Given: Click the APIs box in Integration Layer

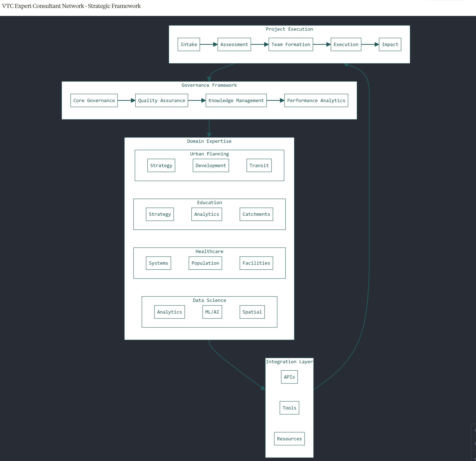Looking at the screenshot, I should tap(289, 377).
